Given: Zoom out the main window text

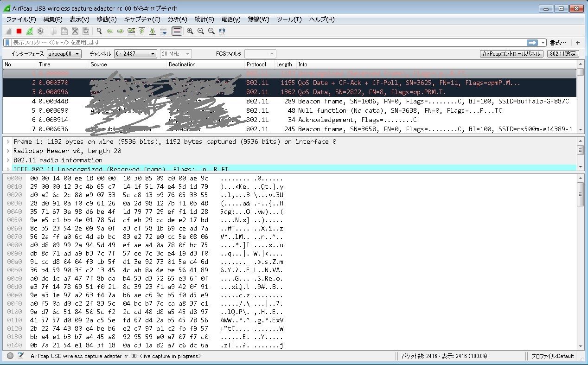Looking at the screenshot, I should coord(201,31).
